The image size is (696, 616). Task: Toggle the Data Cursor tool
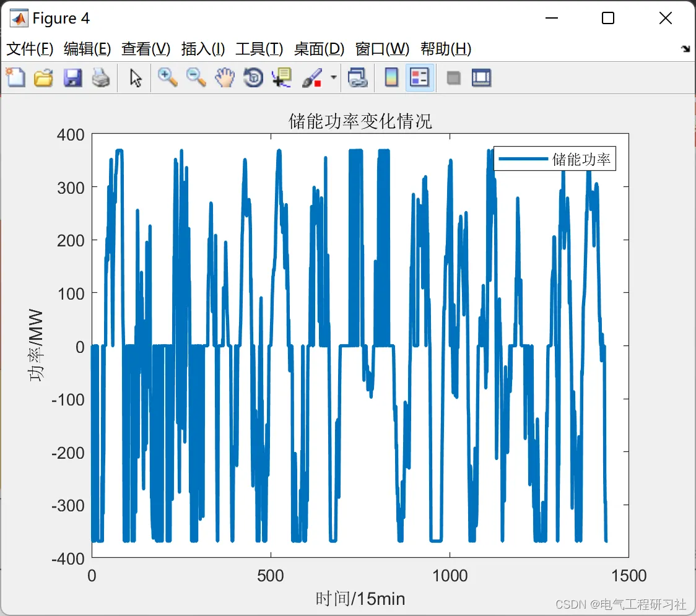point(281,77)
